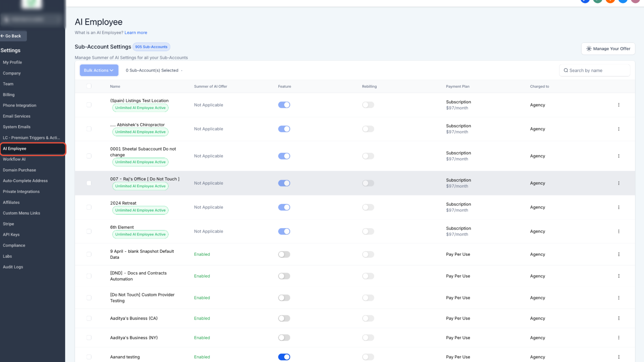Open actions menu for 0001 Sheetal Subaccount

tap(619, 156)
